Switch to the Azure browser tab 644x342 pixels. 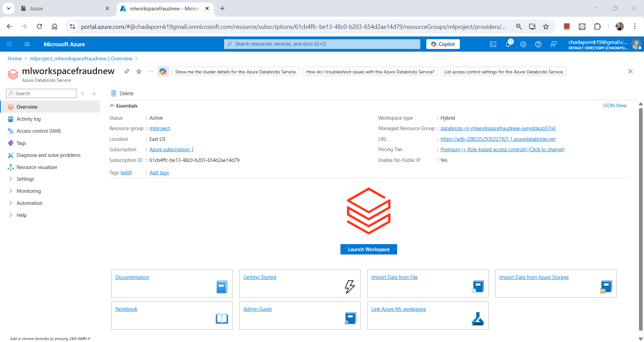65,9
